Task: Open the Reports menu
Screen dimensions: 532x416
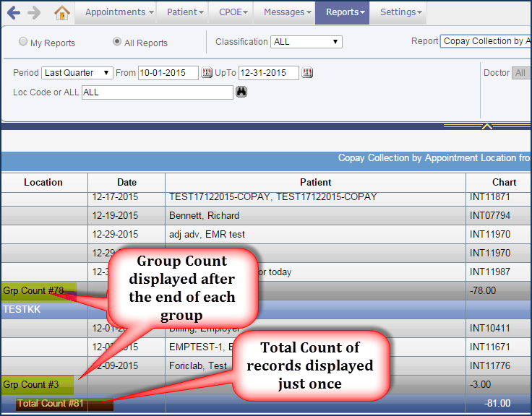Action: (x=343, y=12)
